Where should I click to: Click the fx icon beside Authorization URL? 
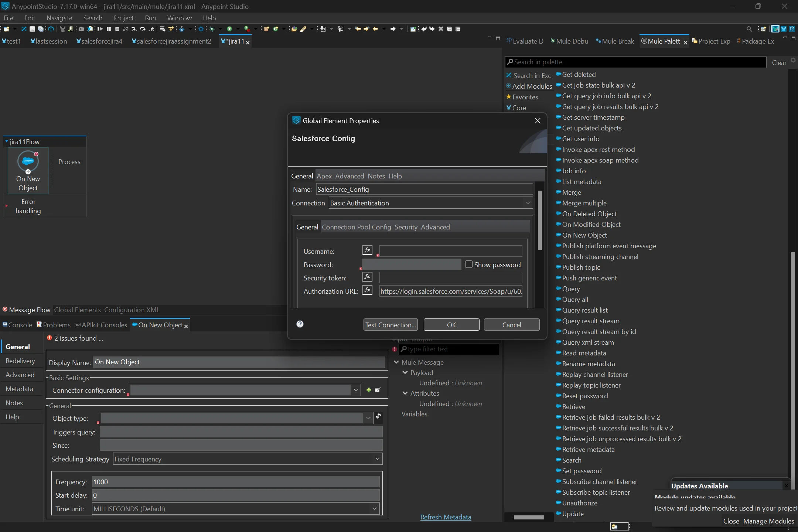coord(367,291)
